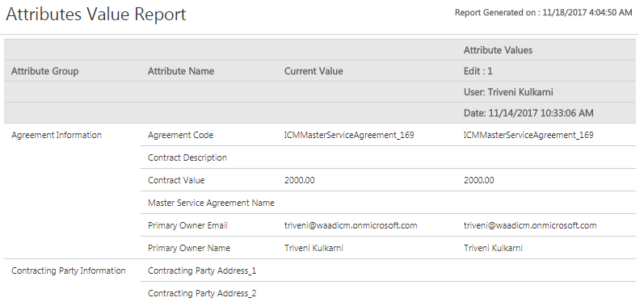
Task: Select the Current Value column header
Action: coord(314,71)
